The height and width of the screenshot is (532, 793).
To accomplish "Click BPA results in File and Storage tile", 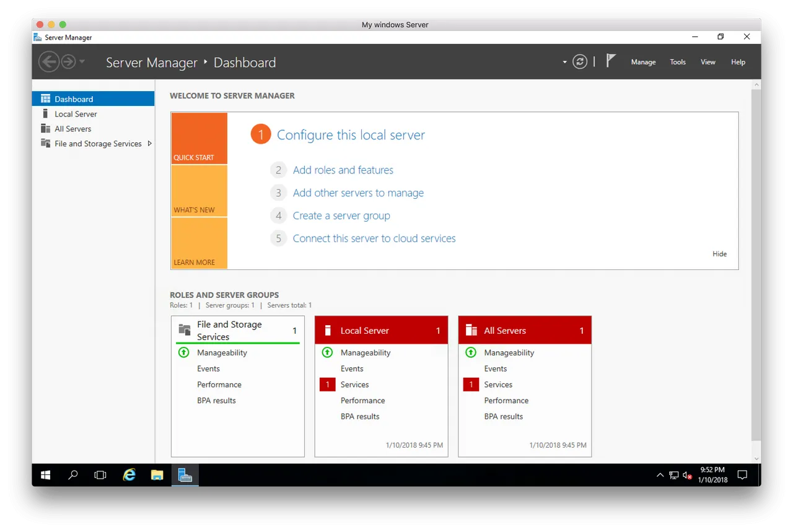I will 216,401.
